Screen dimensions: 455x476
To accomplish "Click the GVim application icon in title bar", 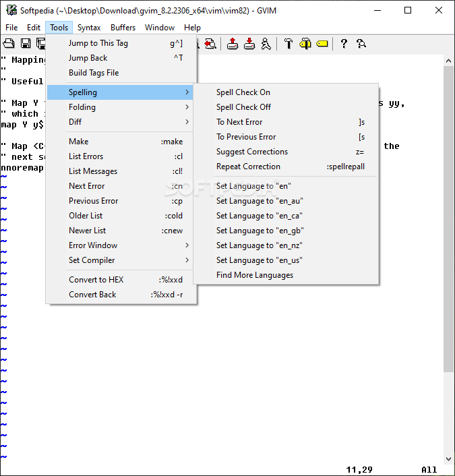I will pyautogui.click(x=11, y=10).
